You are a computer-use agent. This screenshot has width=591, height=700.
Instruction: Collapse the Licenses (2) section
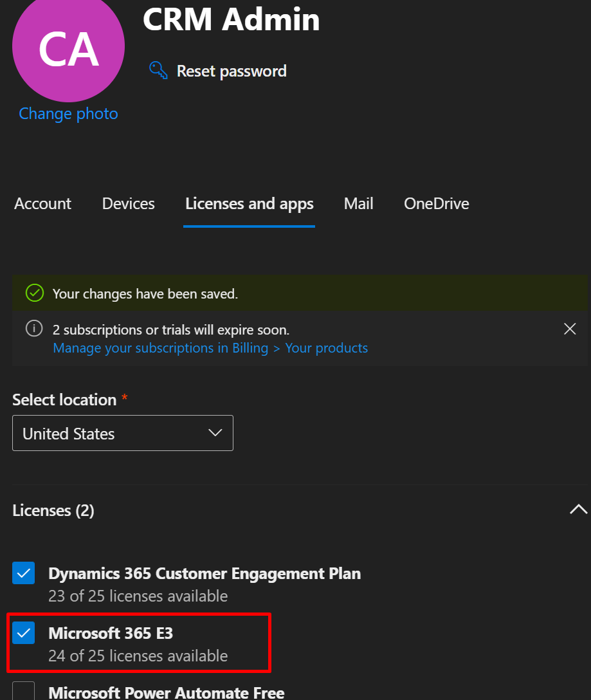click(579, 510)
